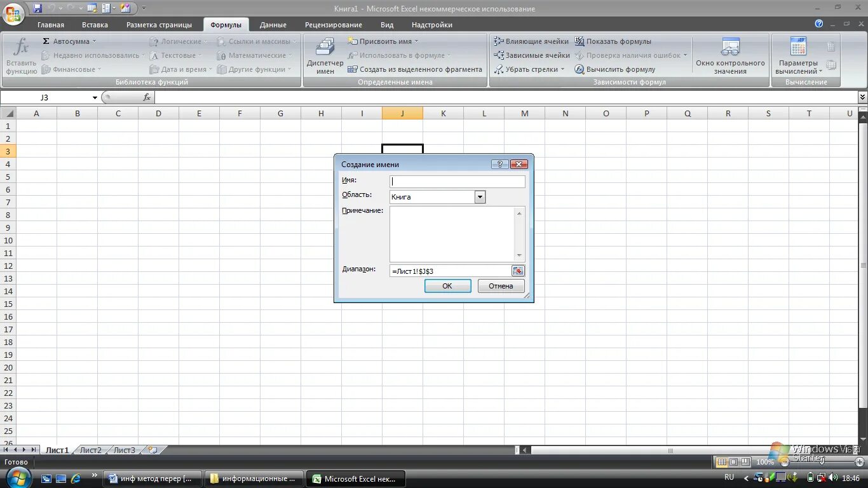The height and width of the screenshot is (488, 868).
Task: Switch to the Надстройки tab
Action: [432, 25]
